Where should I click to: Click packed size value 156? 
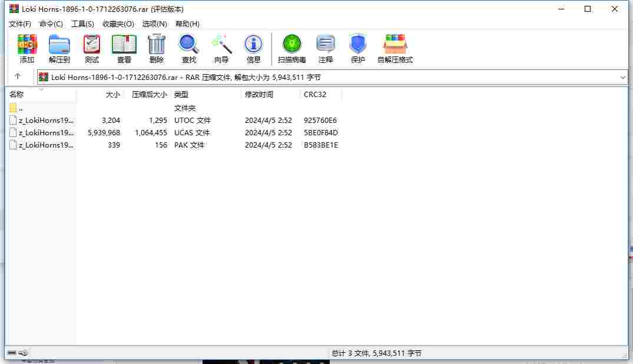click(x=161, y=145)
